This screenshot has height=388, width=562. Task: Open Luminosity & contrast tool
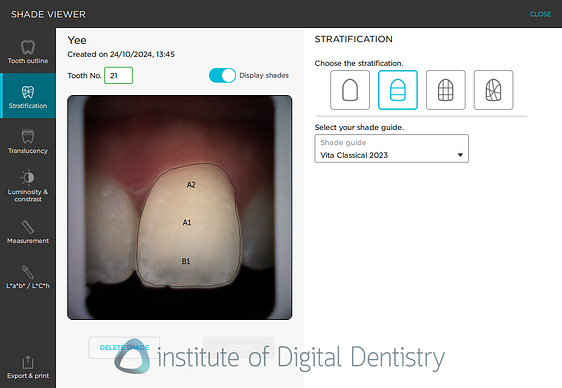coord(28,186)
